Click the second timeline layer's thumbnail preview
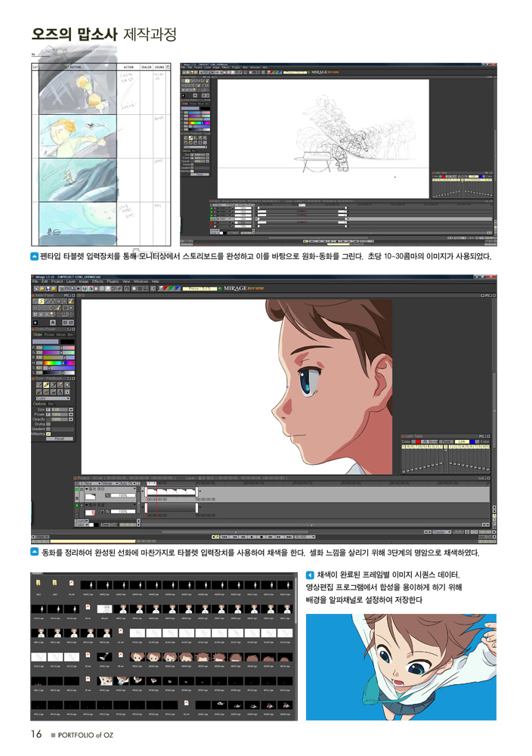 (91, 513)
